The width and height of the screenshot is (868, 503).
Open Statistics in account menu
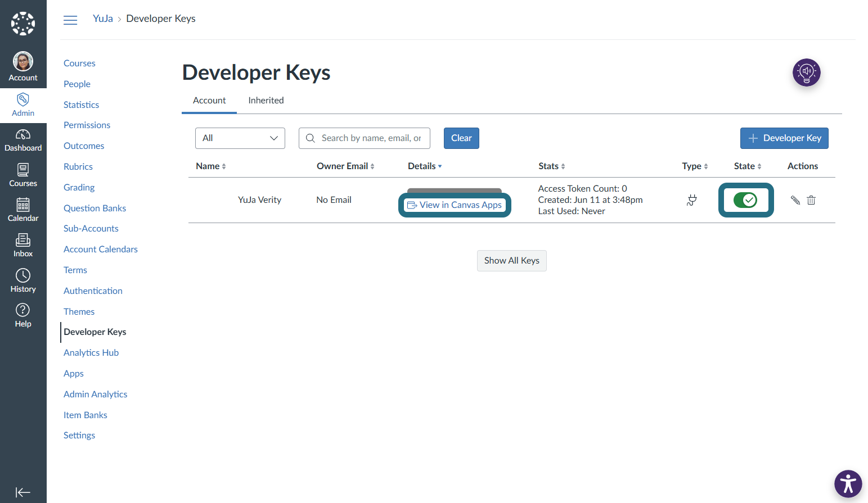[81, 105]
